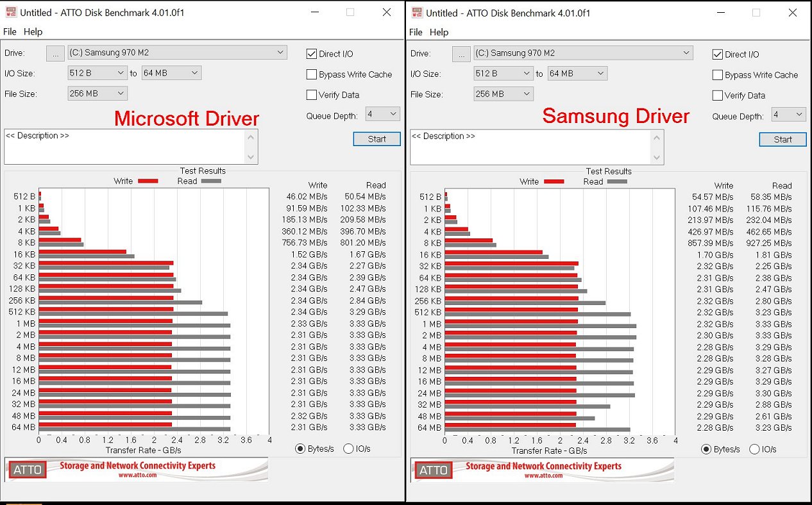
Task: Click the gray Read legend swatch in left window
Action: coord(211,181)
